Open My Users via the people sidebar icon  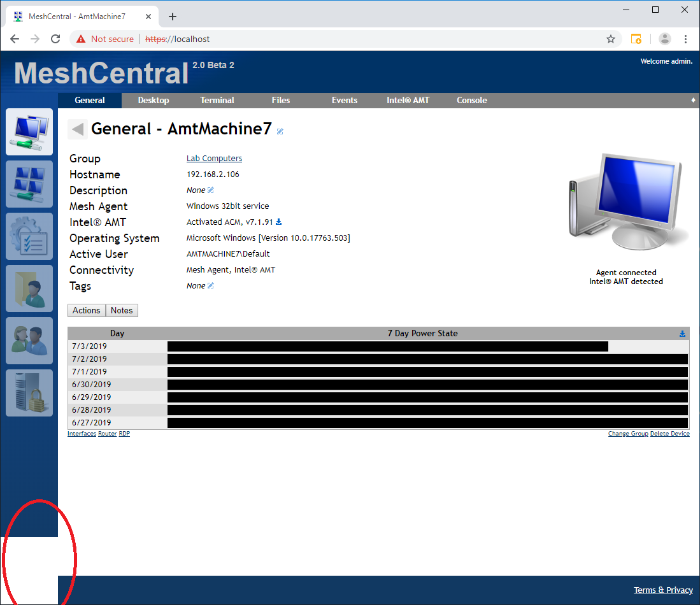click(29, 341)
